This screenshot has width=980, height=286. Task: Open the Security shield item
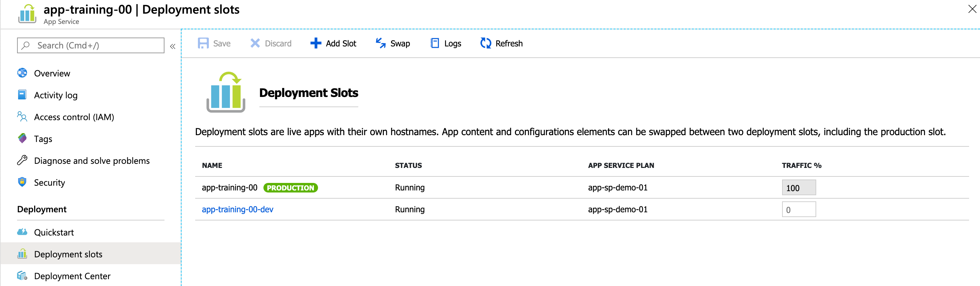click(x=49, y=183)
